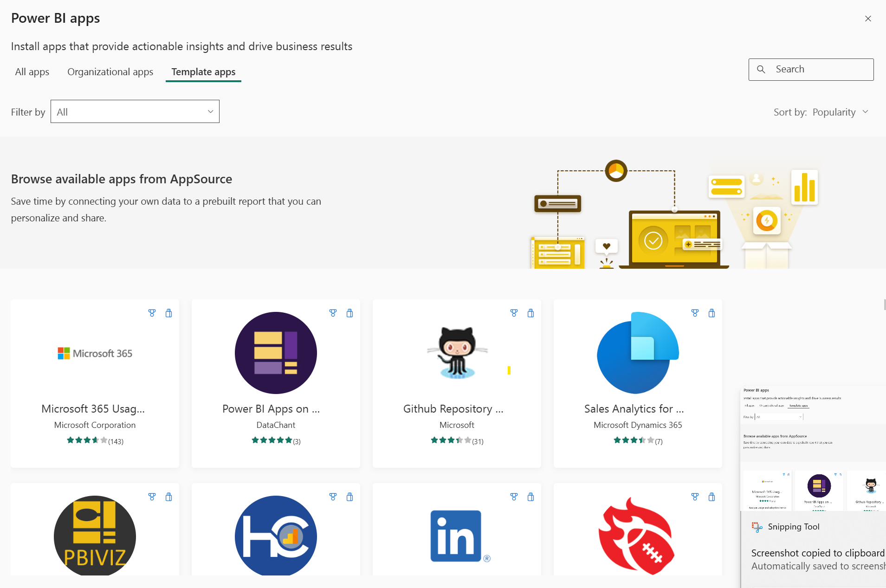
Task: Click endorsement badge icon on PBIVIZ card
Action: click(x=152, y=497)
